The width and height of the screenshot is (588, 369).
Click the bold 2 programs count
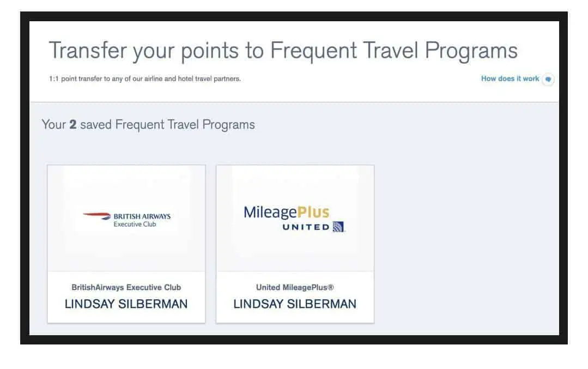pyautogui.click(x=72, y=124)
